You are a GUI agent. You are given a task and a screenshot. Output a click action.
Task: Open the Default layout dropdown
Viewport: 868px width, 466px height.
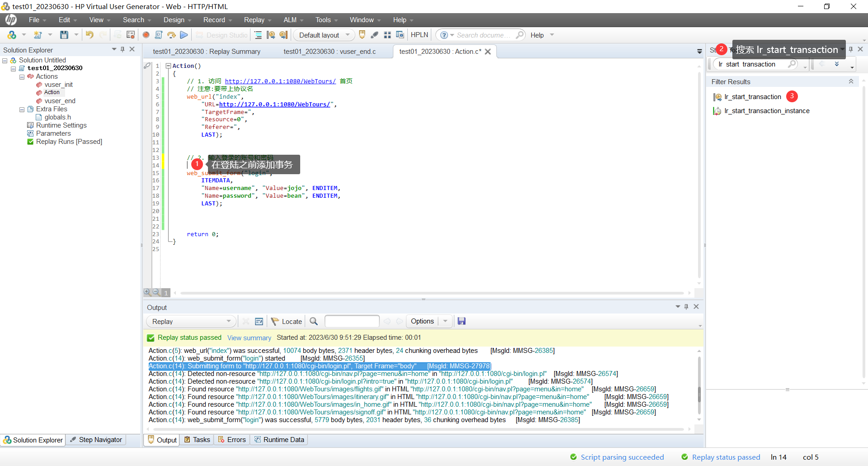pyautogui.click(x=324, y=35)
